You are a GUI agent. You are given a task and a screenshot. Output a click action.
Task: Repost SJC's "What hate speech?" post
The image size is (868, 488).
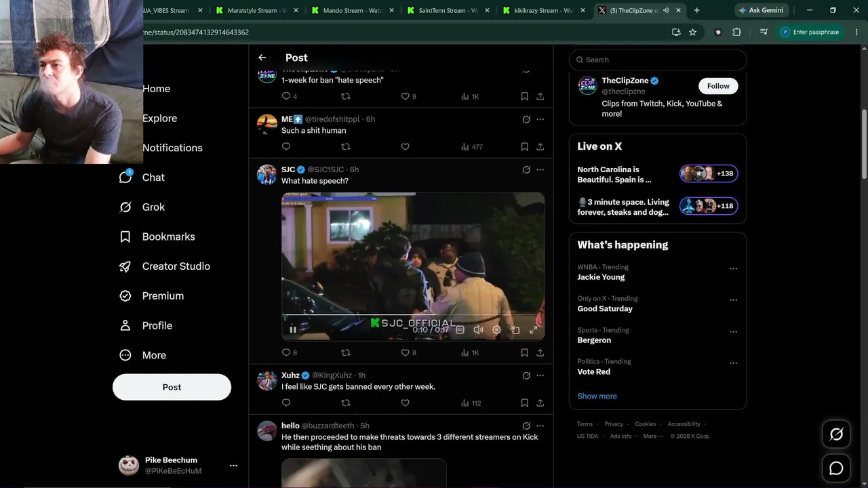346,352
